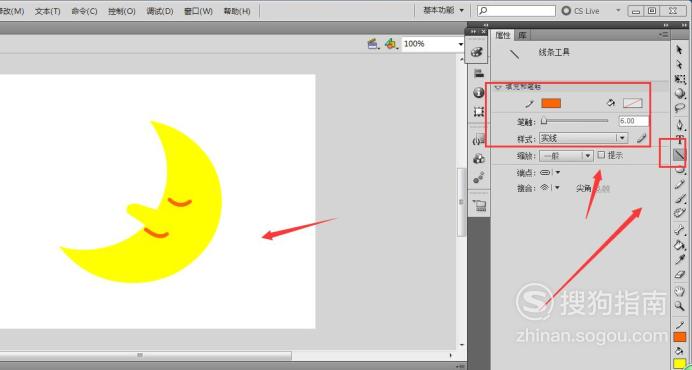Image resolution: width=692 pixels, height=370 pixels.
Task: Select the Hand tool
Action: point(680,291)
